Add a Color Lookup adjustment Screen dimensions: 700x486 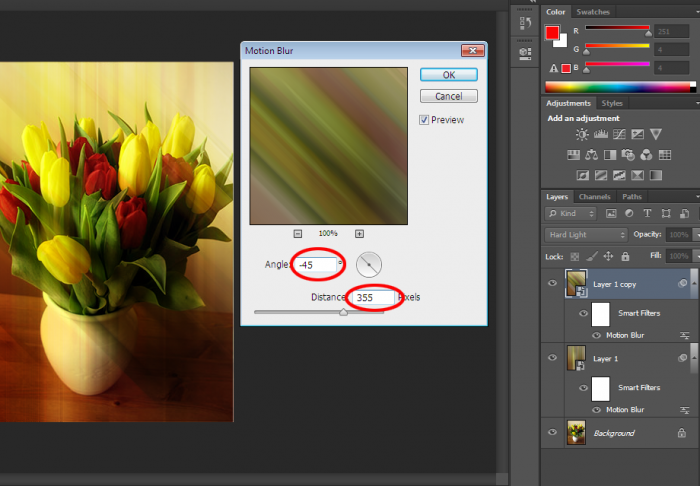(x=665, y=155)
